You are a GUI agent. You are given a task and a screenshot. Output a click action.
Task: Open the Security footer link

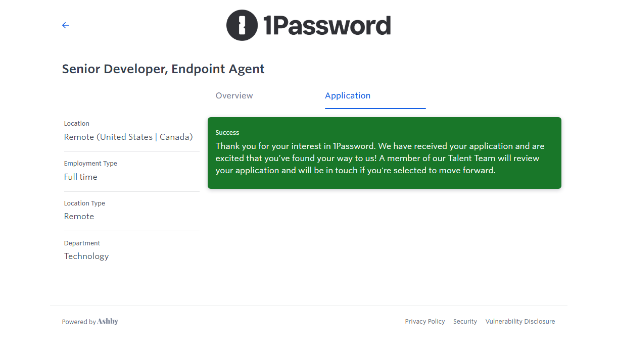465,322
